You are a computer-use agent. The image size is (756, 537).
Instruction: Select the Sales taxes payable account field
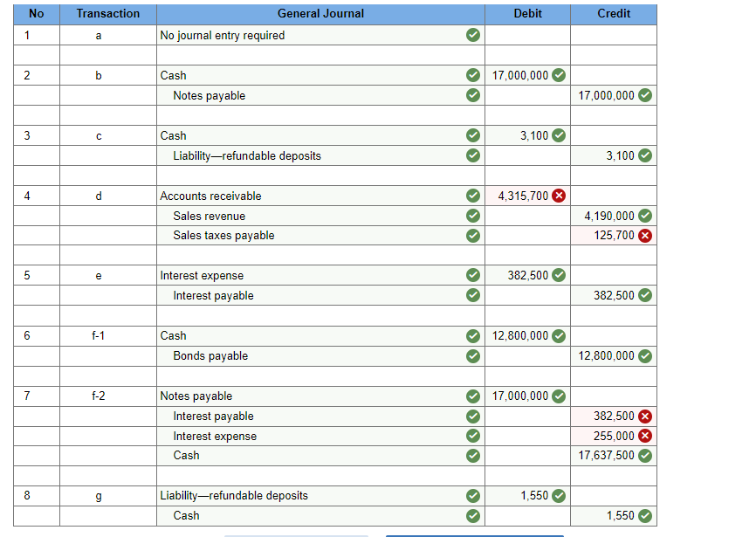coord(320,235)
